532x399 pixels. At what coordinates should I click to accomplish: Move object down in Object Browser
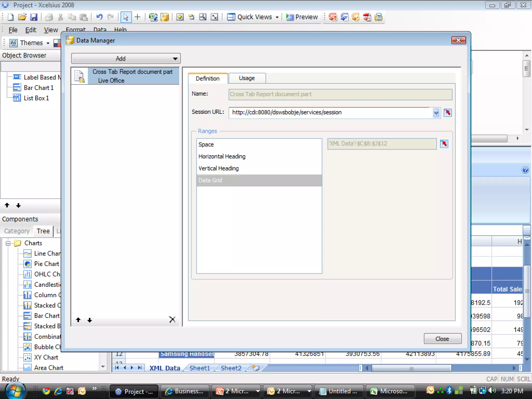click(x=18, y=205)
